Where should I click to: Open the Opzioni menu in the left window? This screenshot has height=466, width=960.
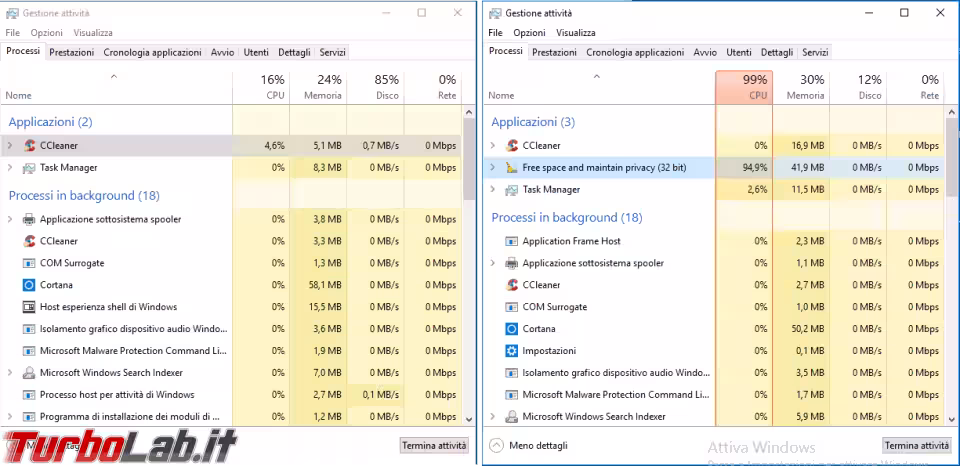(x=46, y=33)
